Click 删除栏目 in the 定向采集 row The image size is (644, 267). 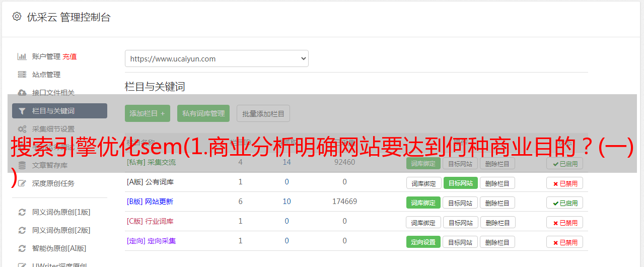pos(497,242)
